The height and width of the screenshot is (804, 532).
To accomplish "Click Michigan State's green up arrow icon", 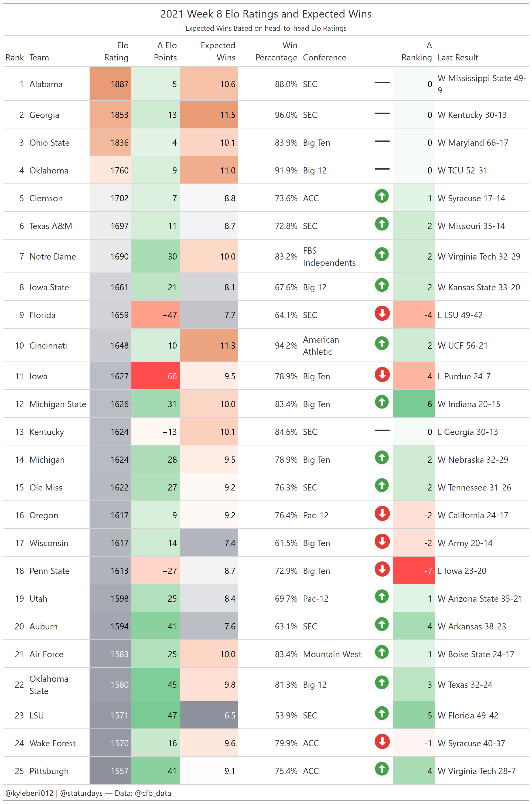I will click(x=382, y=402).
